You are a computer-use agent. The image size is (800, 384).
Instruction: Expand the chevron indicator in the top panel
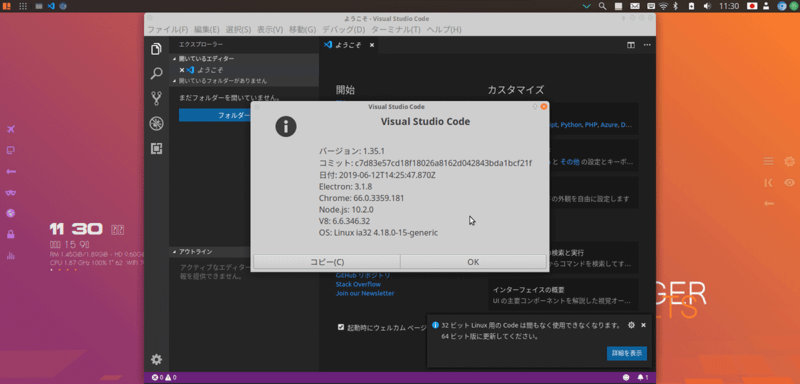587,6
